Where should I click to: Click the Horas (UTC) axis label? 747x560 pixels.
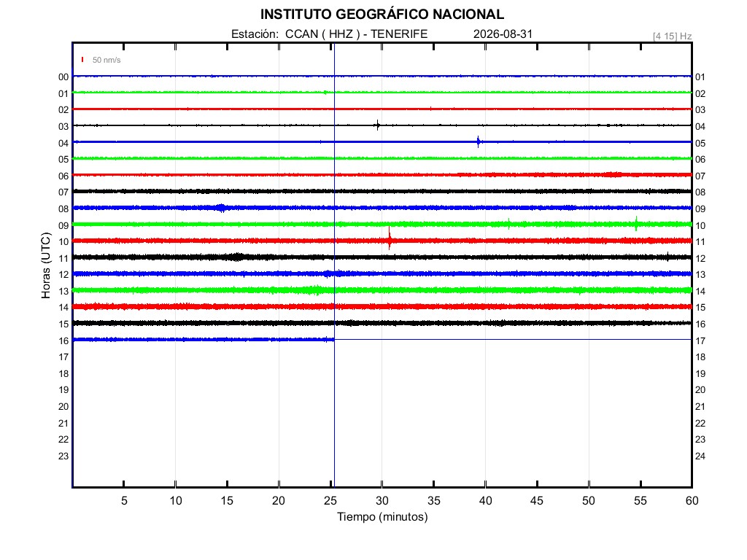coord(46,265)
